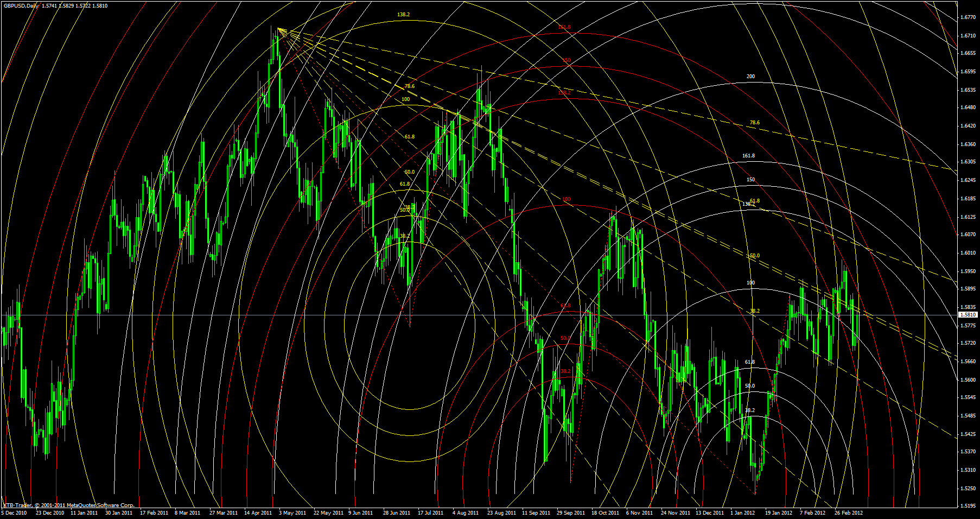
Task: Click the 1.6655 price axis label
Action: (968, 53)
